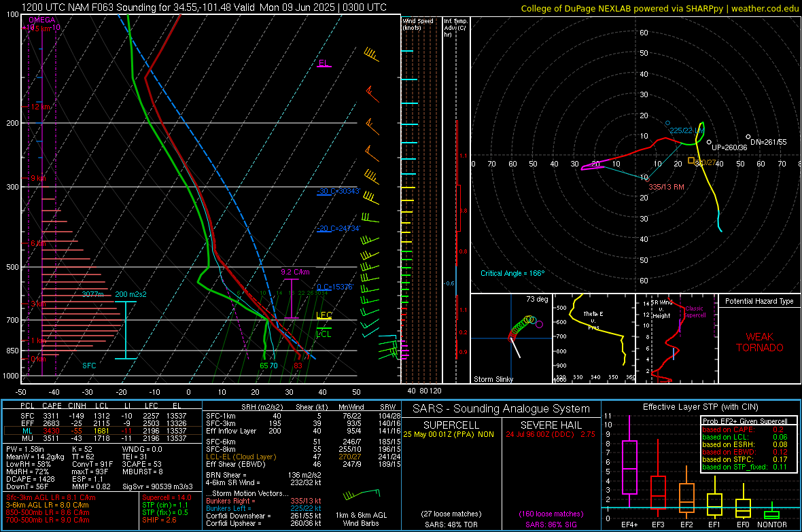802x532 pixels.
Task: Click the 25 May 00 01Z (PPA) analogue match
Action: pyautogui.click(x=449, y=434)
